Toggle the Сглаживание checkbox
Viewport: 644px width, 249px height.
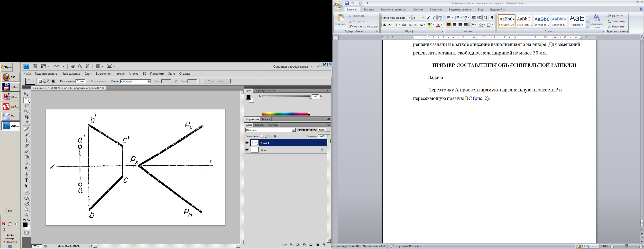(89, 81)
